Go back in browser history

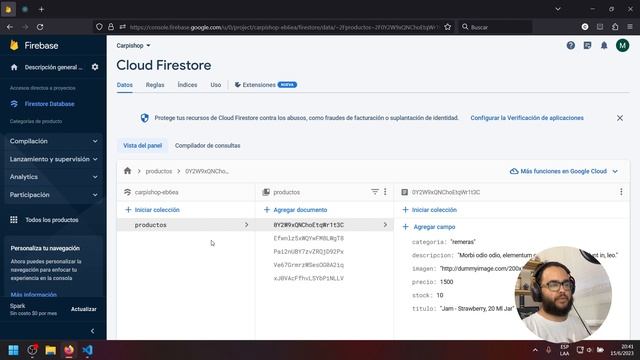click(x=10, y=27)
